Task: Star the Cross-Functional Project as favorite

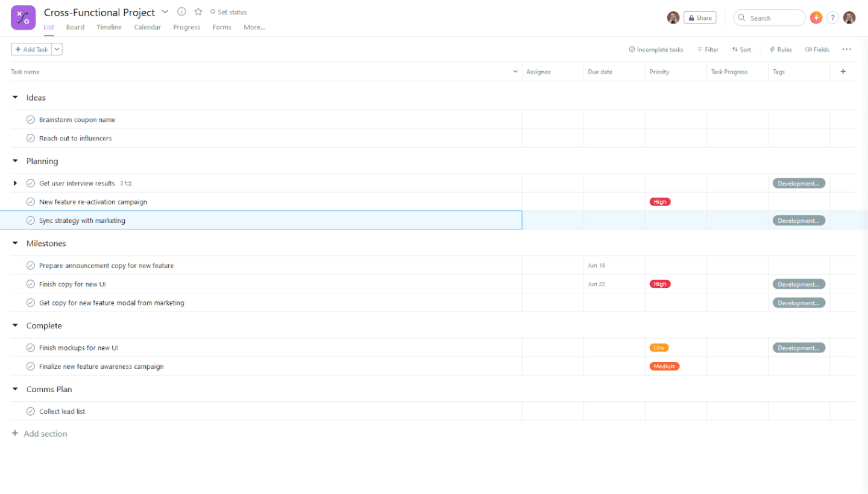Action: [198, 12]
